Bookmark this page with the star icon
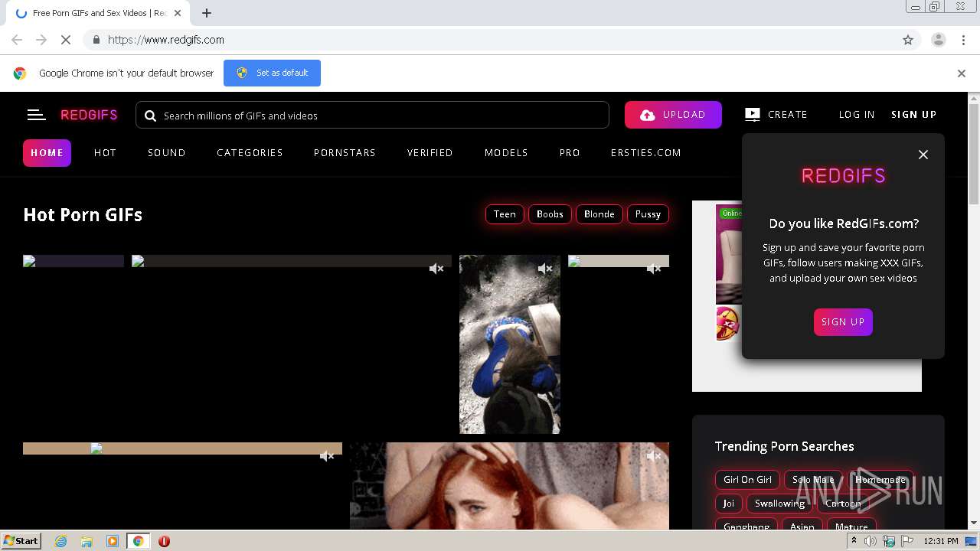The image size is (980, 551). (x=908, y=40)
